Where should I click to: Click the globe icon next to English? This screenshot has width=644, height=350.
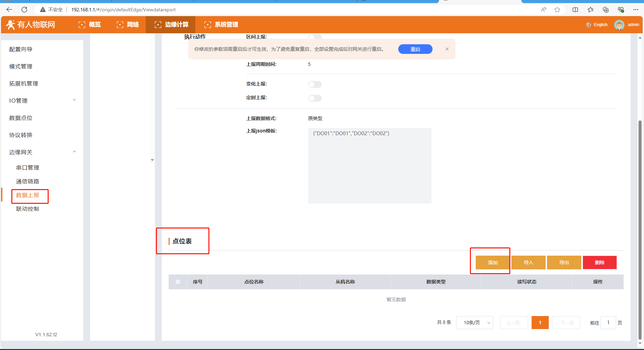(588, 25)
